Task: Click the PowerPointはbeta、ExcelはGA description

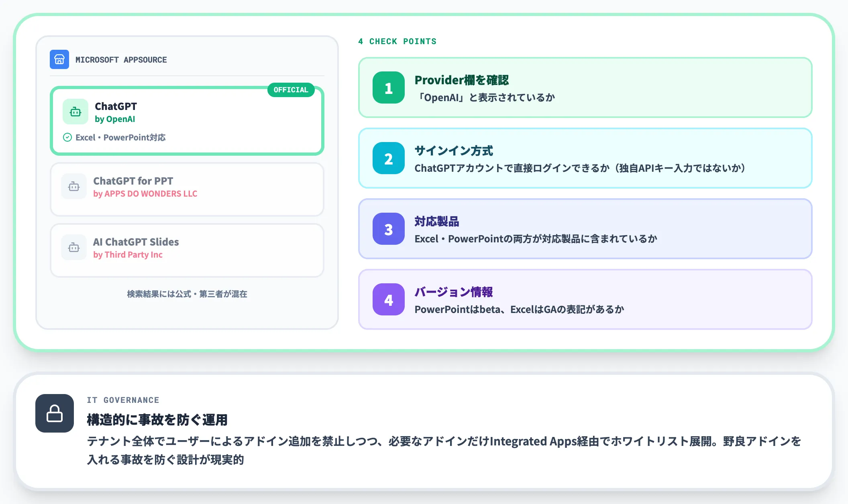Action: click(x=519, y=309)
